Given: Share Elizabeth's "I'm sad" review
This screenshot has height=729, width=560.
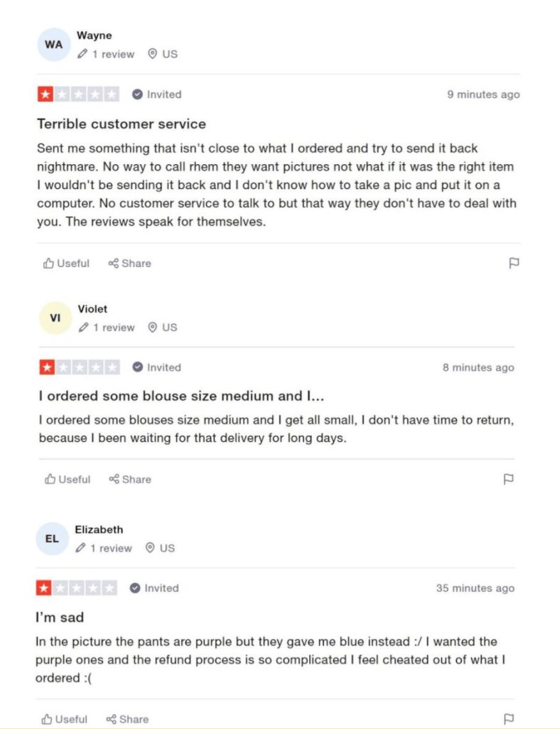Looking at the screenshot, I should (127, 720).
